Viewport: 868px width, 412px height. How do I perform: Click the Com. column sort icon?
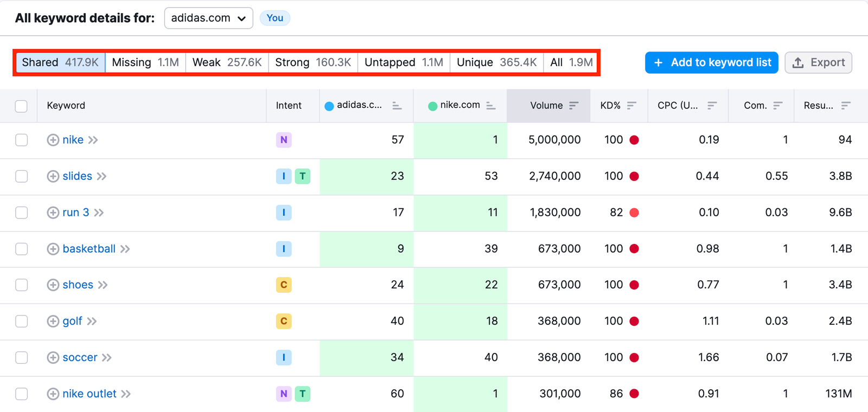[x=778, y=106]
